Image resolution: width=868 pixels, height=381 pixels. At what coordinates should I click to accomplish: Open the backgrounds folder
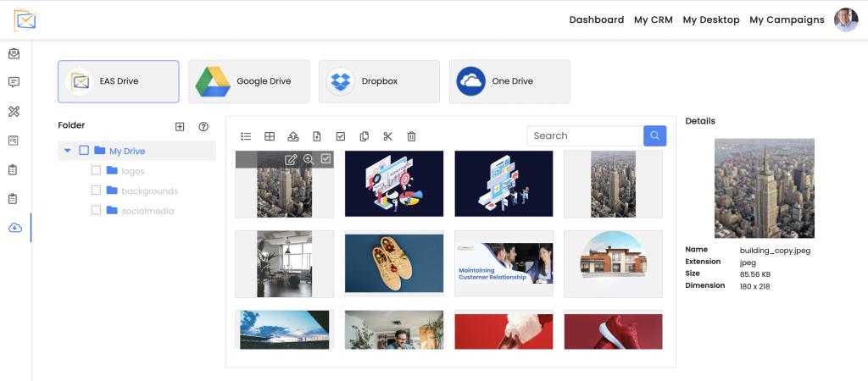click(x=148, y=190)
